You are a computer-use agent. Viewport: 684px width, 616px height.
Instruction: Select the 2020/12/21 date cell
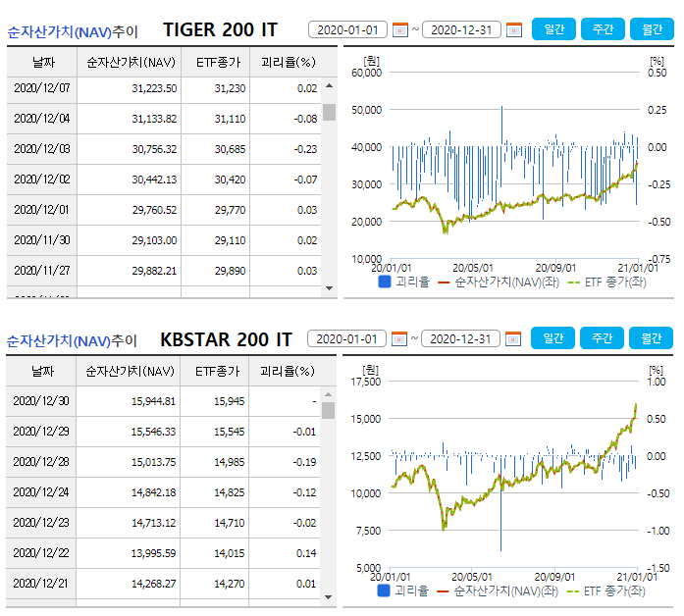click(41, 584)
